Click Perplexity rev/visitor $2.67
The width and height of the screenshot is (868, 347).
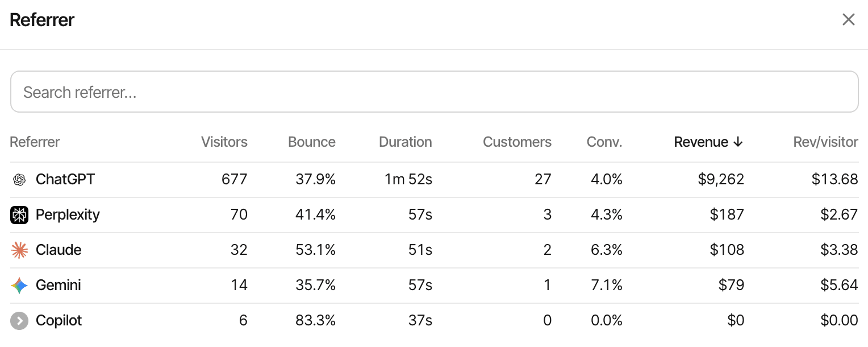tap(838, 215)
